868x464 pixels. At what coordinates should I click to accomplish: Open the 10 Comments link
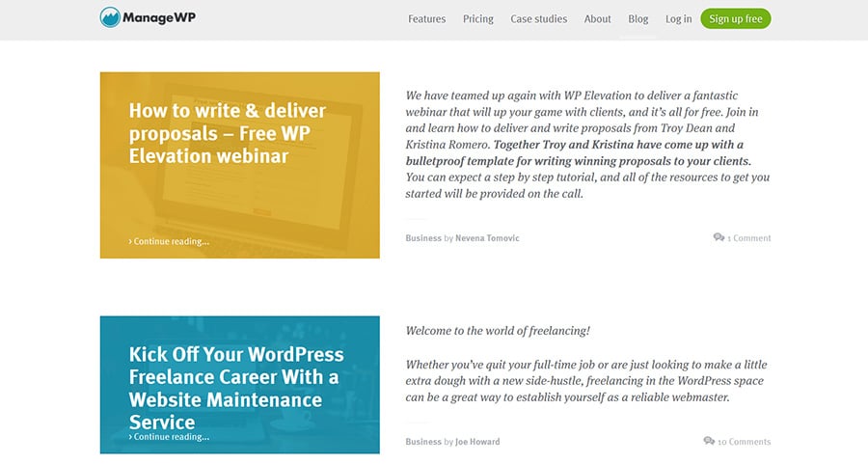[x=744, y=442]
